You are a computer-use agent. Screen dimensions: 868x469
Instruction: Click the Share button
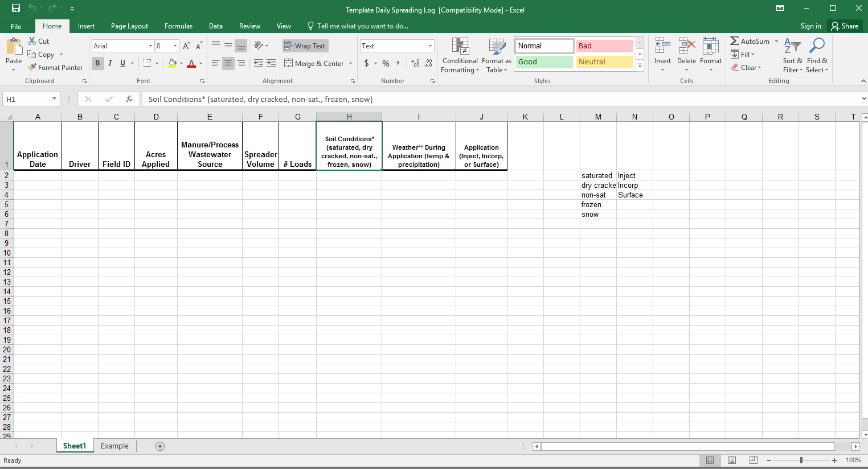(845, 26)
